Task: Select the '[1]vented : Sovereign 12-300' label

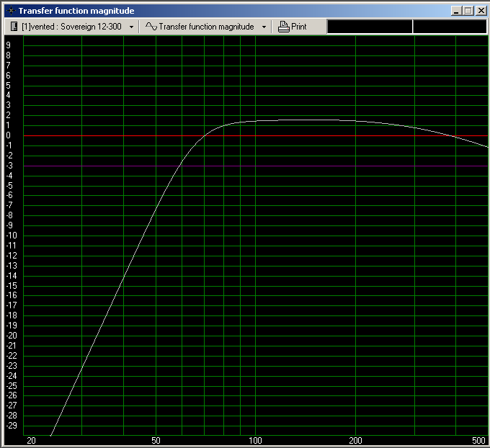Action: 71,27
